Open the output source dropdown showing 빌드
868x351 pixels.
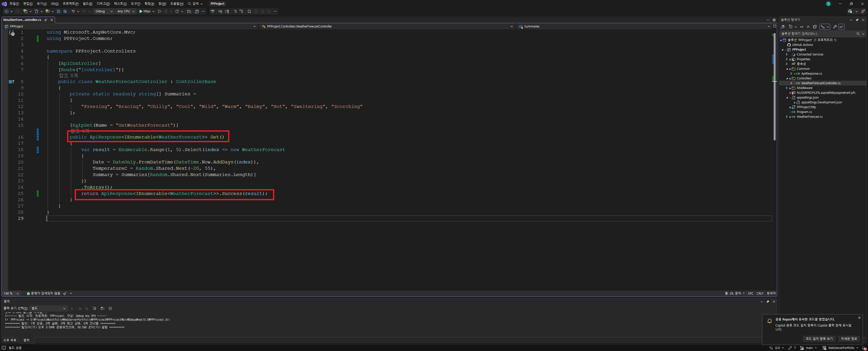point(48,308)
